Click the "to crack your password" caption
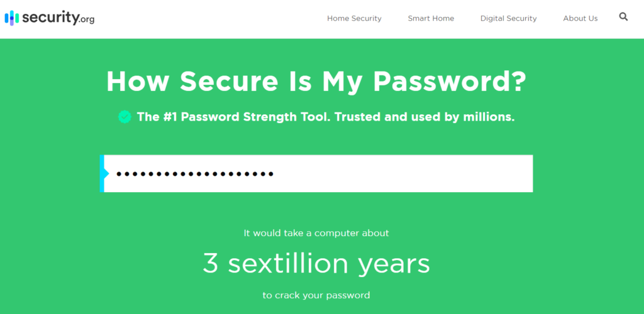644x314 pixels. pos(316,295)
